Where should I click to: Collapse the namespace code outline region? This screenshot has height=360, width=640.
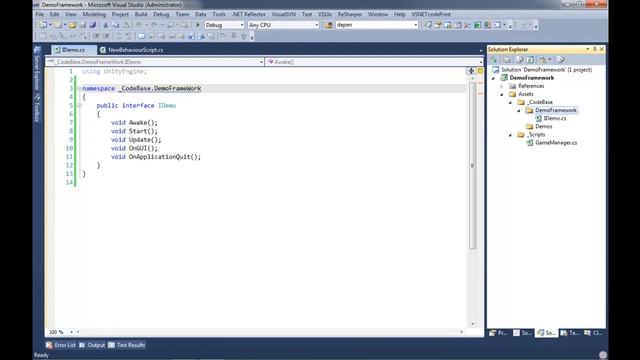coord(79,89)
